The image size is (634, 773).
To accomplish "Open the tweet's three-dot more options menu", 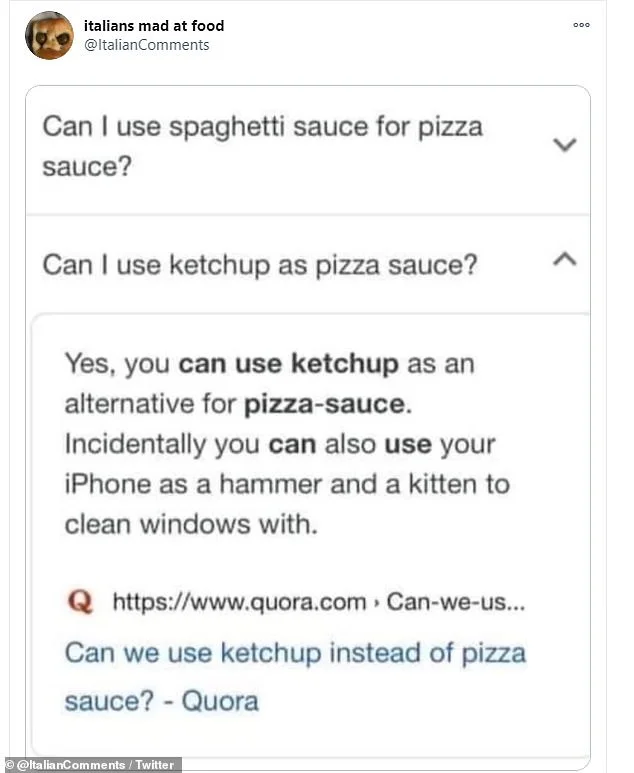I will 581,25.
